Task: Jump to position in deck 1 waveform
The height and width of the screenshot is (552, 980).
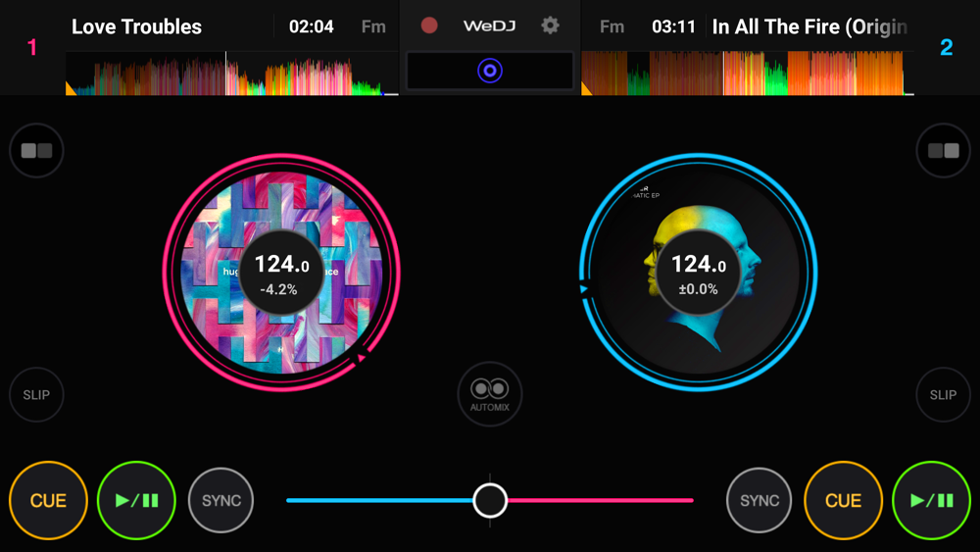Action: pos(232,74)
